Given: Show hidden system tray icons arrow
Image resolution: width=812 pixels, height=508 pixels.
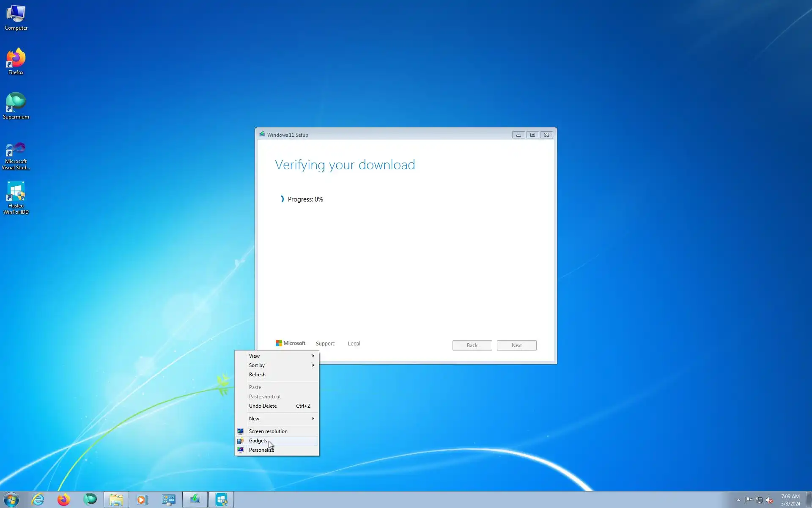Looking at the screenshot, I should 738,500.
